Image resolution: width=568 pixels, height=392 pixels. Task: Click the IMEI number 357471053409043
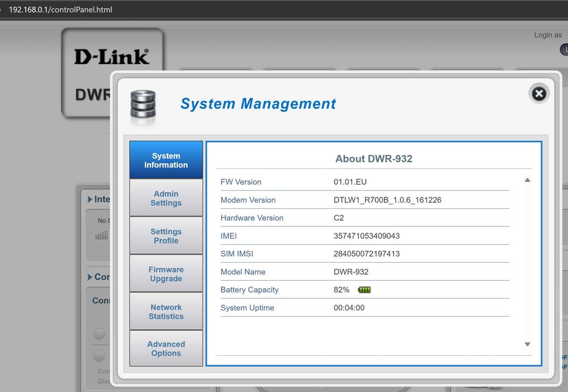click(366, 236)
